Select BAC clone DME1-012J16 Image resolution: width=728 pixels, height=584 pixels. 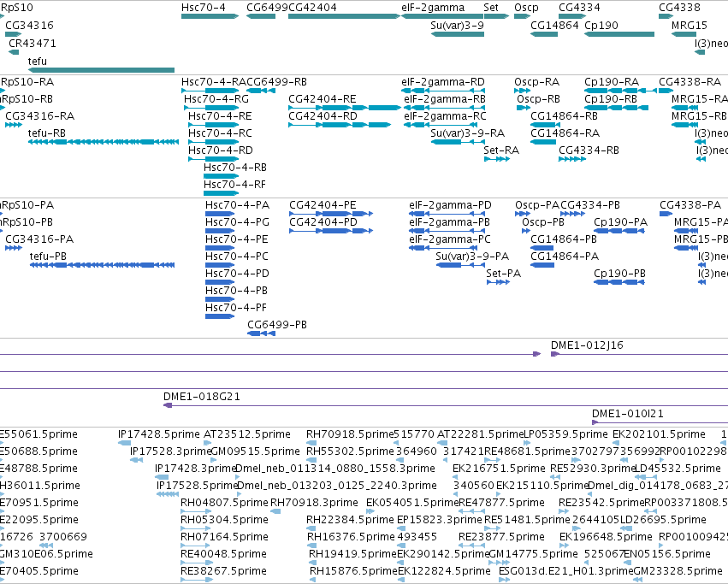point(639,354)
